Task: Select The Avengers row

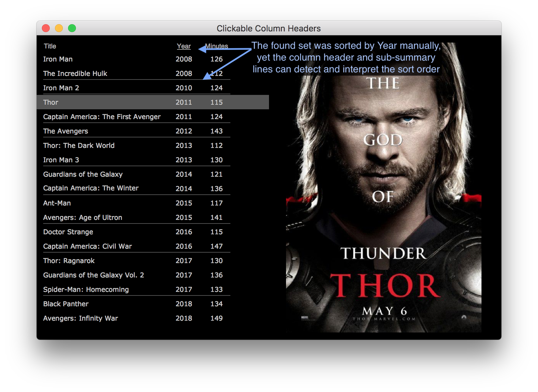Action: pyautogui.click(x=65, y=131)
